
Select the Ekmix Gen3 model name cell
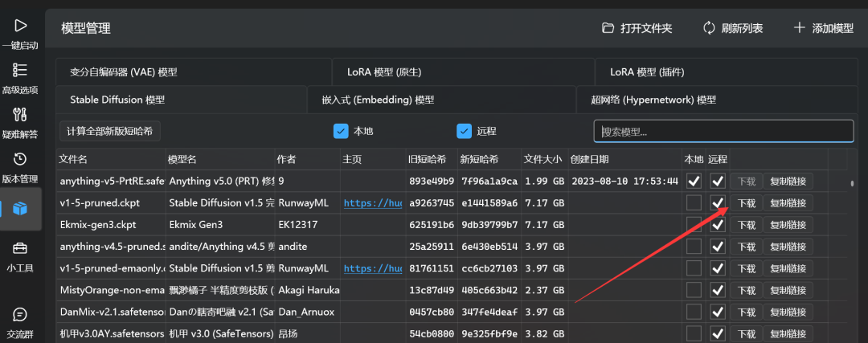point(219,225)
